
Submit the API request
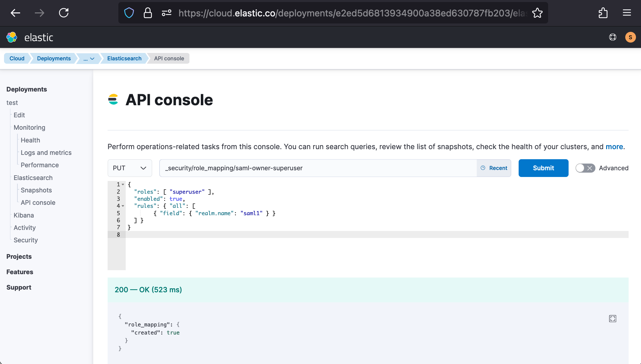coord(543,168)
